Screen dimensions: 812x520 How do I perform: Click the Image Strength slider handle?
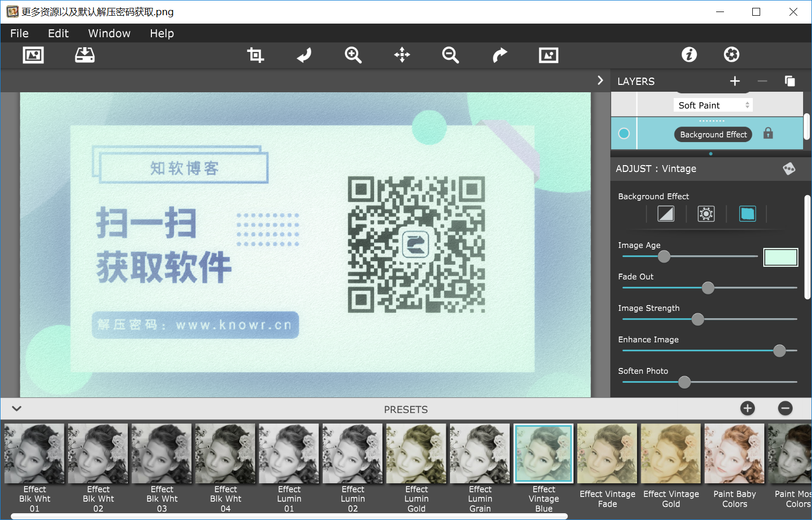[698, 319]
